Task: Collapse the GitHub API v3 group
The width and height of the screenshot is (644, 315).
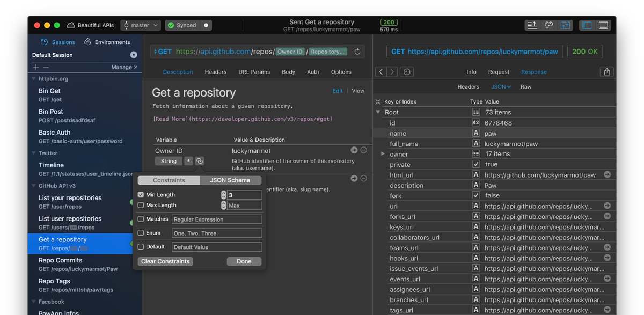Action: coord(33,186)
